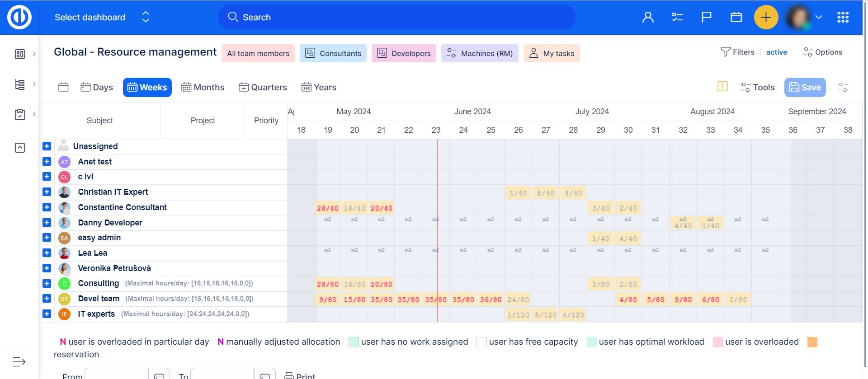This screenshot has width=868, height=379.
Task: Expand the Constantine Consultant row
Action: coord(47,207)
